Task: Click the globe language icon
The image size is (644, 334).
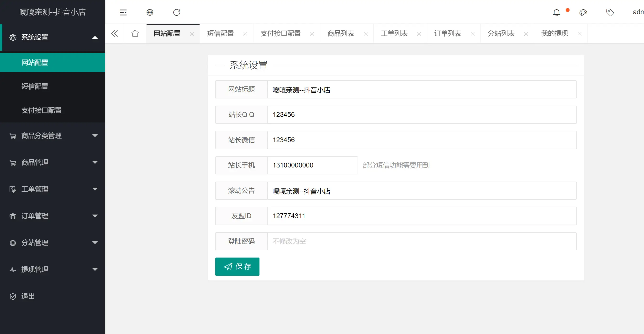Action: point(150,12)
